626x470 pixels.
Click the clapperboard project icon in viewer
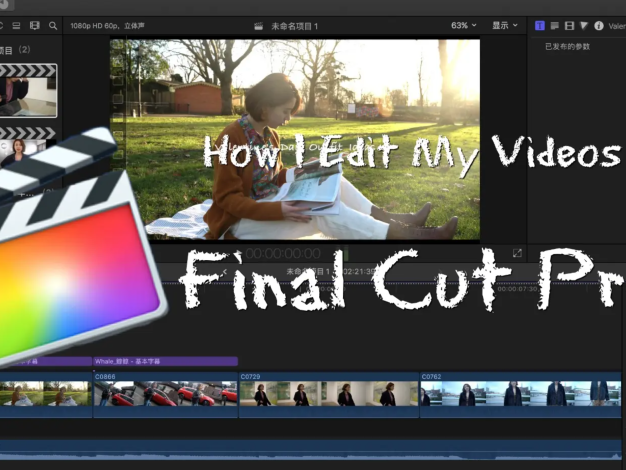259,26
